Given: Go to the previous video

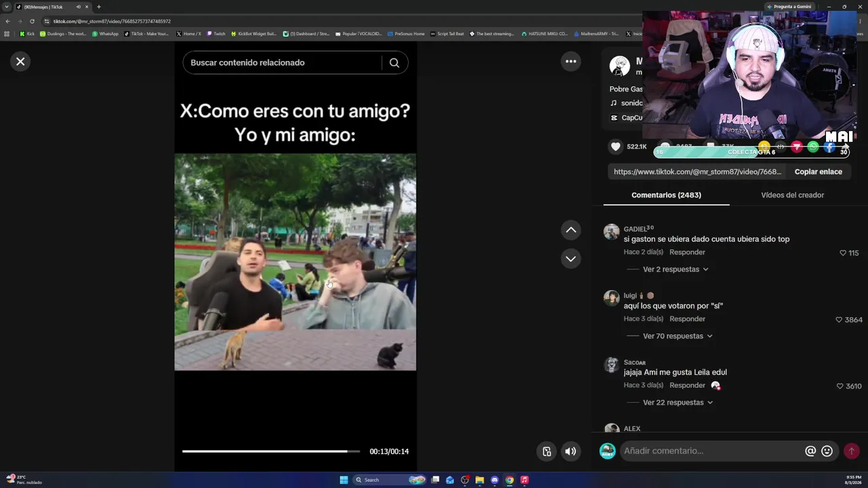Looking at the screenshot, I should (x=571, y=230).
